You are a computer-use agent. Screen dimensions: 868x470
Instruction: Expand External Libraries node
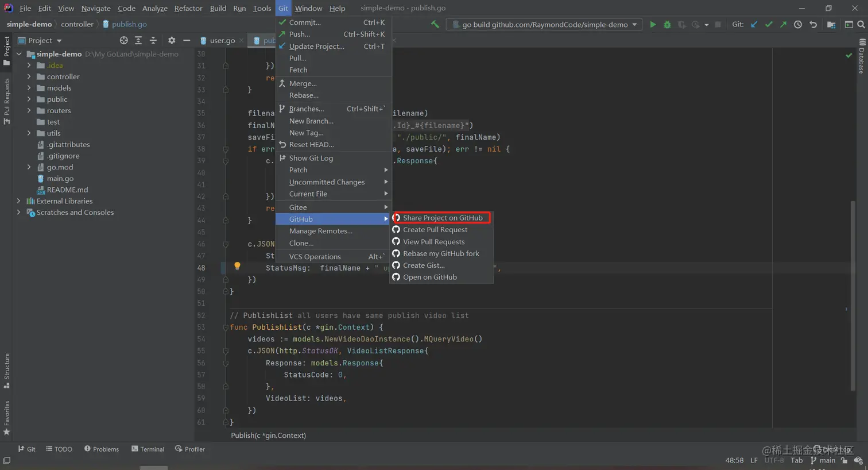[18, 201]
